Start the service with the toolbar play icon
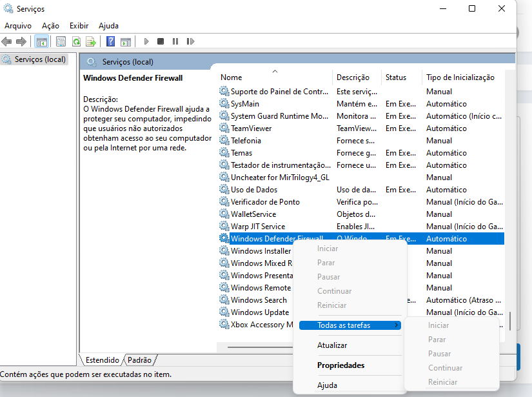 146,41
